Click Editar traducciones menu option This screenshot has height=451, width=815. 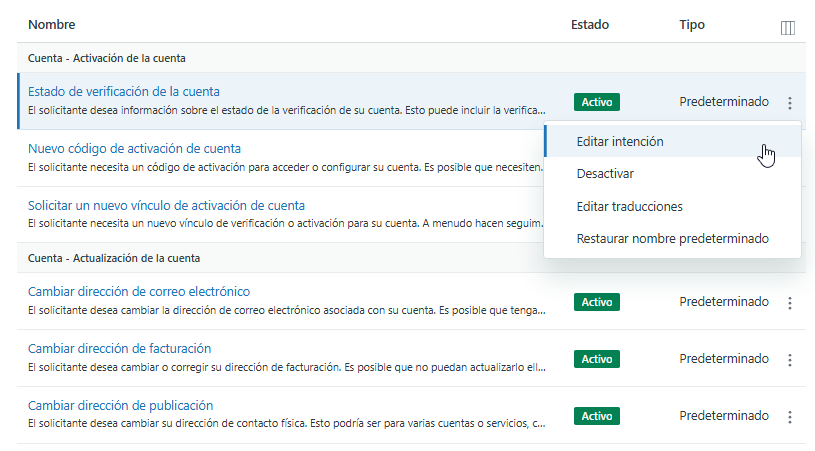click(629, 206)
